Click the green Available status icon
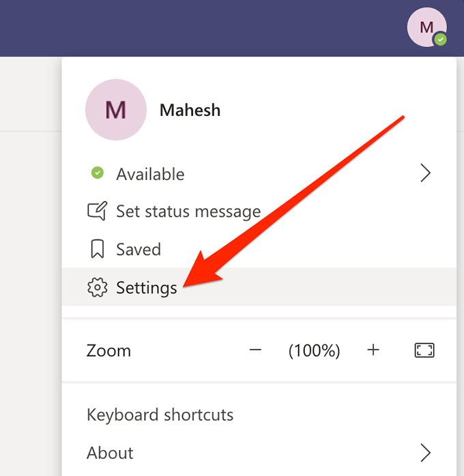The image size is (464, 476). click(x=98, y=174)
